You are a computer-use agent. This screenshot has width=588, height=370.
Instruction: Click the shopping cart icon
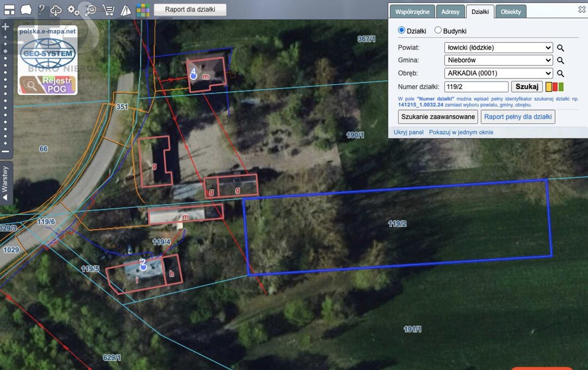(109, 10)
